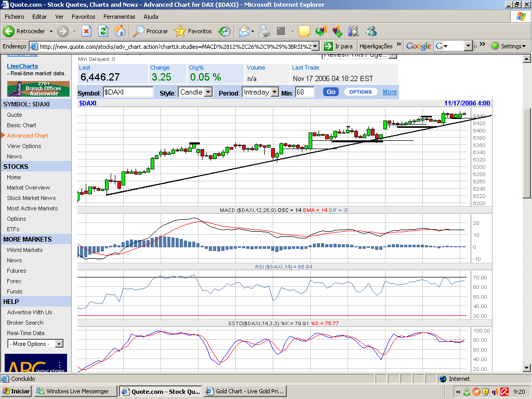Click the History clock icon
The height and width of the screenshot is (399, 532).
coord(223,31)
